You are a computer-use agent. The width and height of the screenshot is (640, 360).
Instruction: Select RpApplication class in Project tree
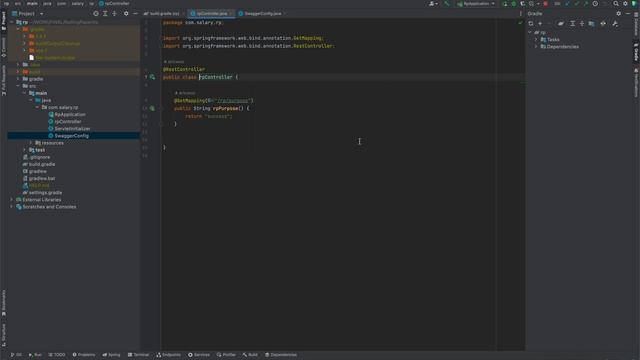[70, 114]
